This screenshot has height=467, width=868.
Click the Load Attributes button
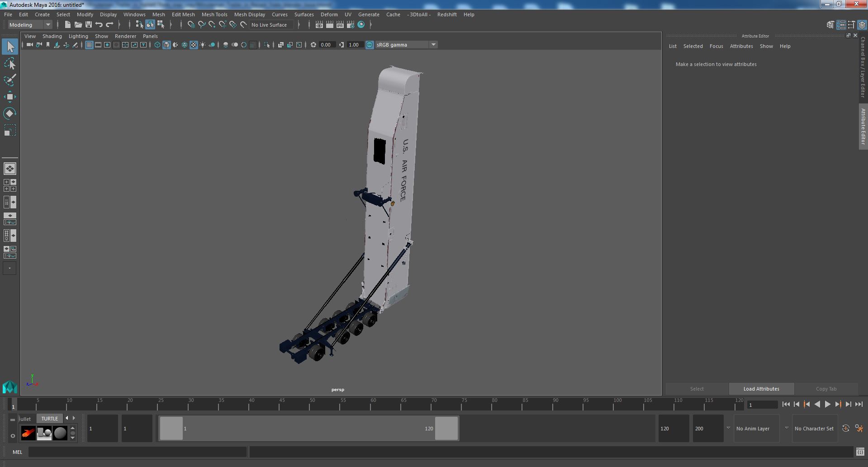point(761,389)
